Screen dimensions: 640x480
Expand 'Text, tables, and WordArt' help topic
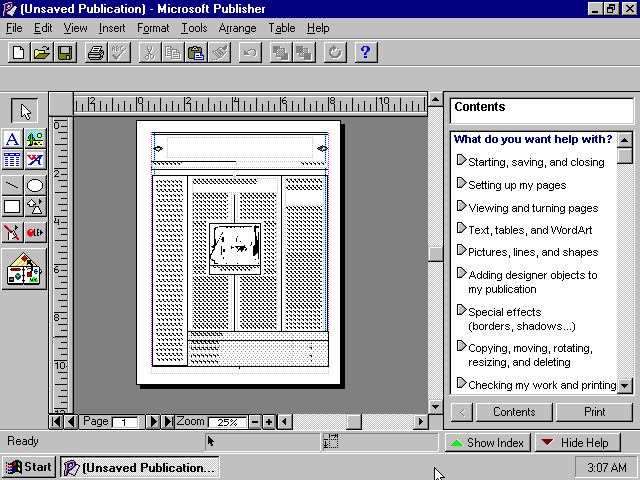coord(524,230)
